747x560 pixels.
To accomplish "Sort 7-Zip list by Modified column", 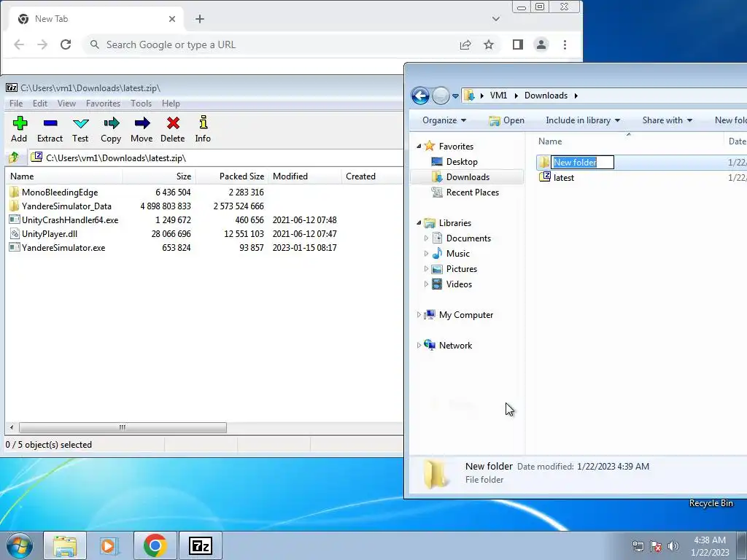I will point(305,176).
